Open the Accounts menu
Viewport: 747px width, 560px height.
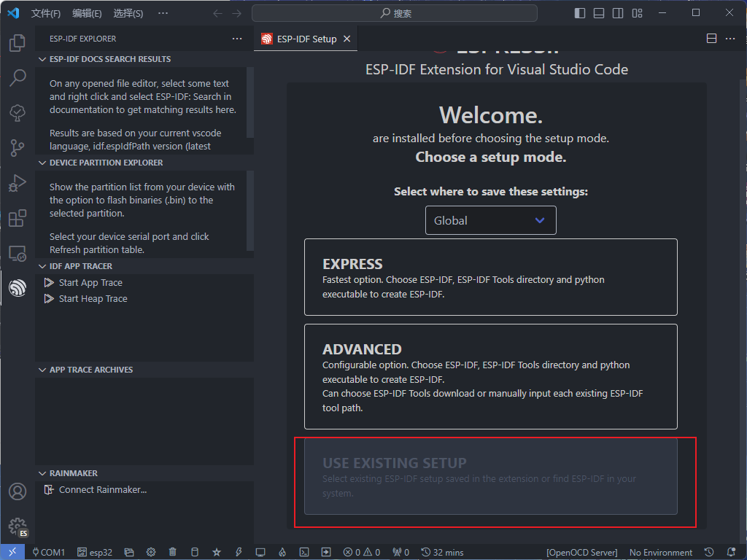click(18, 491)
